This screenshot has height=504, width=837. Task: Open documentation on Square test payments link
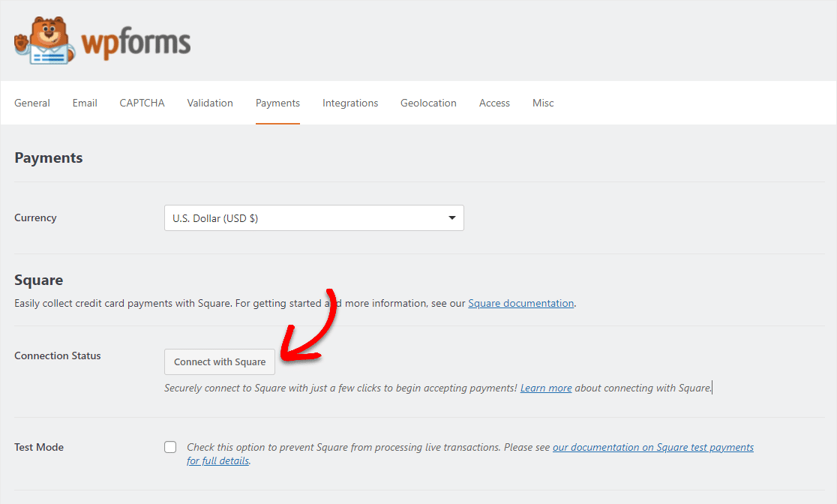[x=652, y=448]
